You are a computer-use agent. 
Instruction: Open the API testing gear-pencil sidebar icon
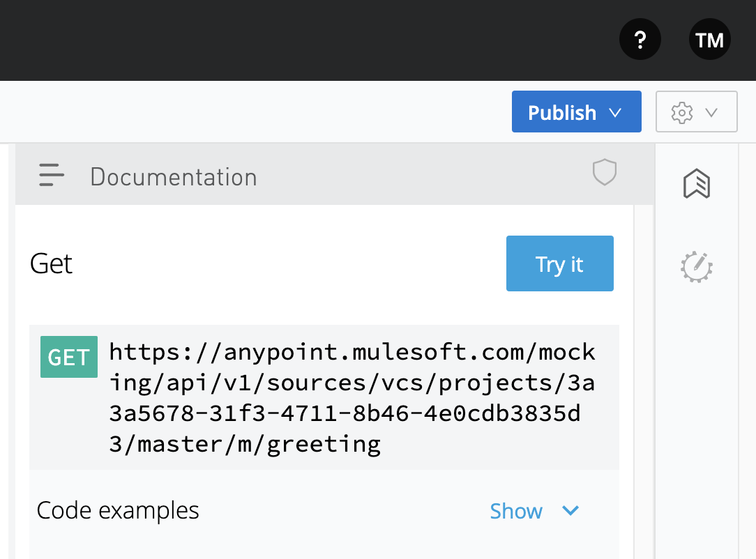[x=696, y=266]
